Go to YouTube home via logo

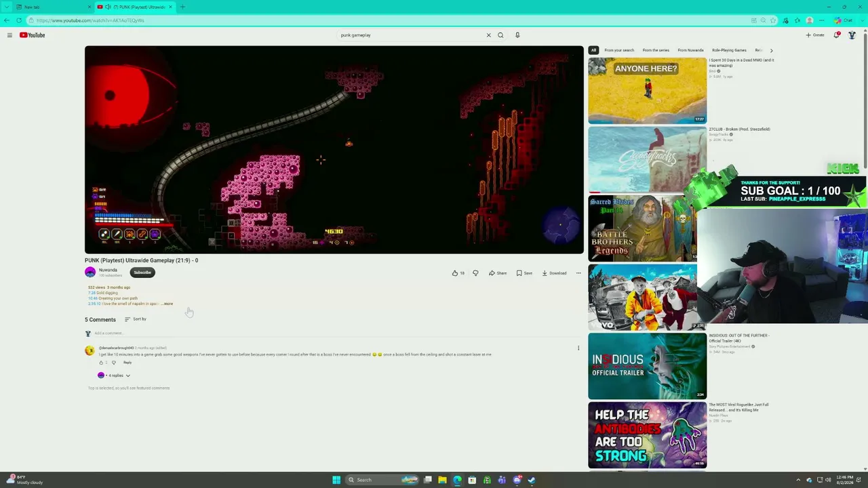click(33, 35)
